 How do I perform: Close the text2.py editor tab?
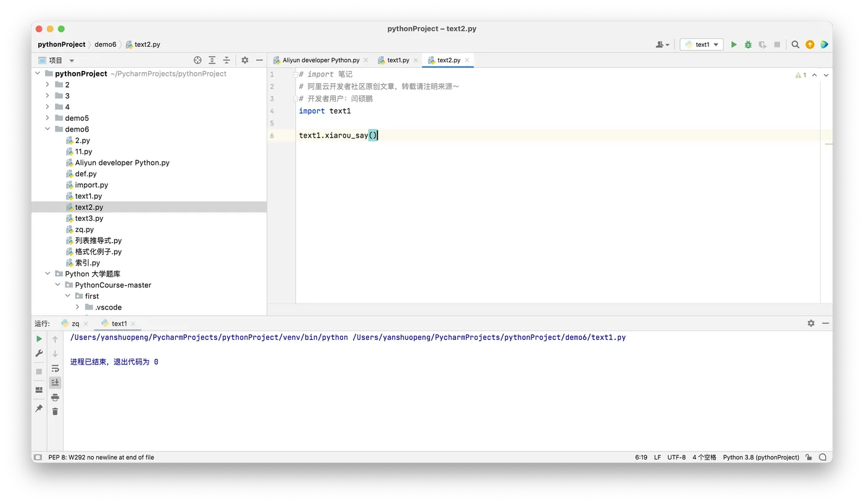[467, 60]
